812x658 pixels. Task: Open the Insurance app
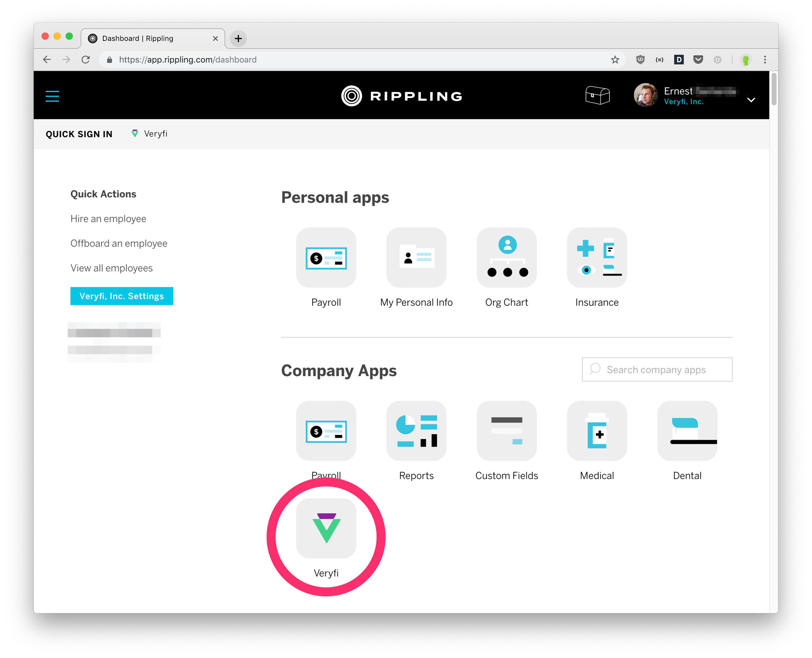click(x=596, y=258)
